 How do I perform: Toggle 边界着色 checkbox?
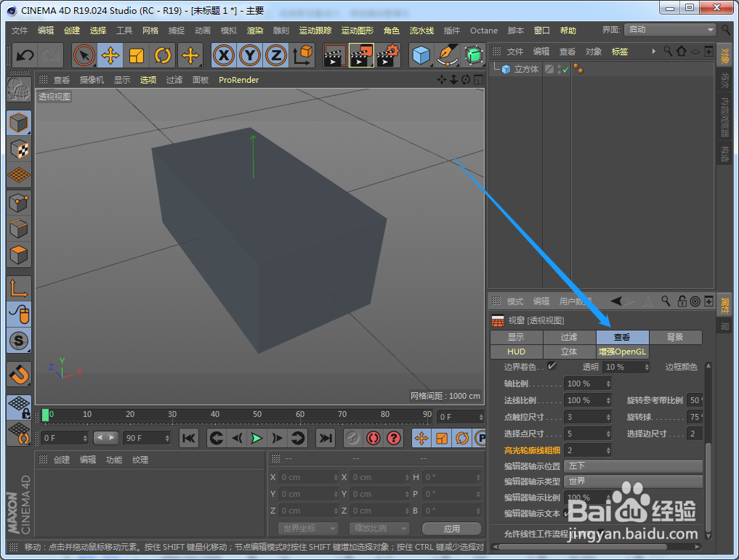(x=552, y=366)
